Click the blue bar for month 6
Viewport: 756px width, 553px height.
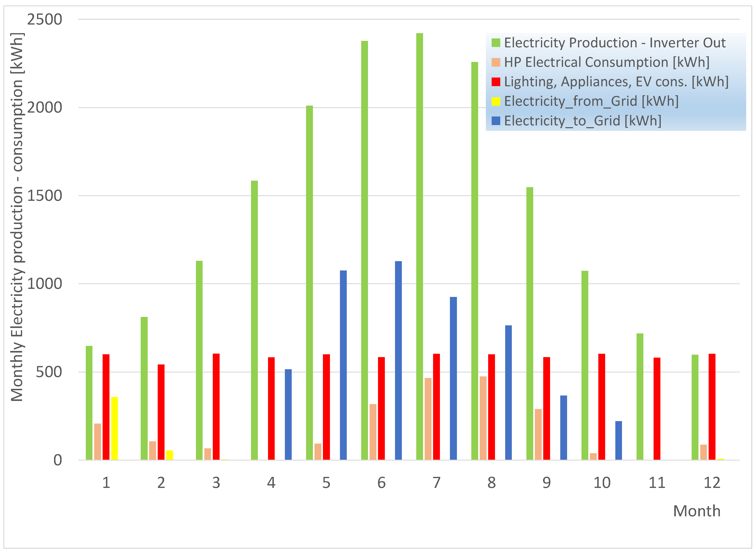pos(398,360)
